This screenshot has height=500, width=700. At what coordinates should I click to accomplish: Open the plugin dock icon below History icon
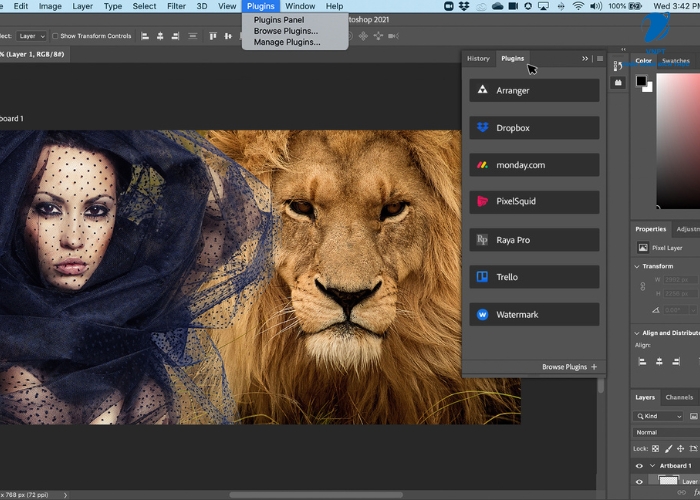click(618, 83)
